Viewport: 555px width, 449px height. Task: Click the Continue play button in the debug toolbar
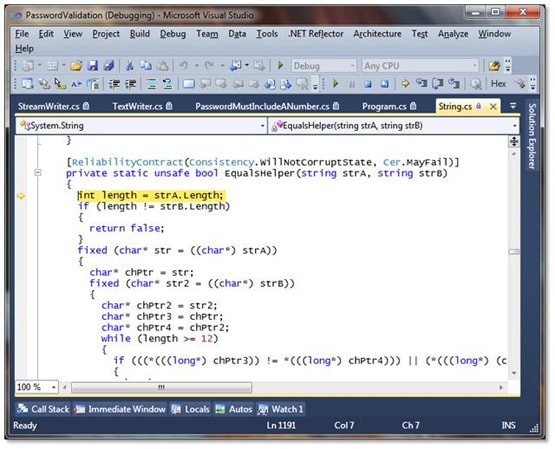[x=336, y=84]
